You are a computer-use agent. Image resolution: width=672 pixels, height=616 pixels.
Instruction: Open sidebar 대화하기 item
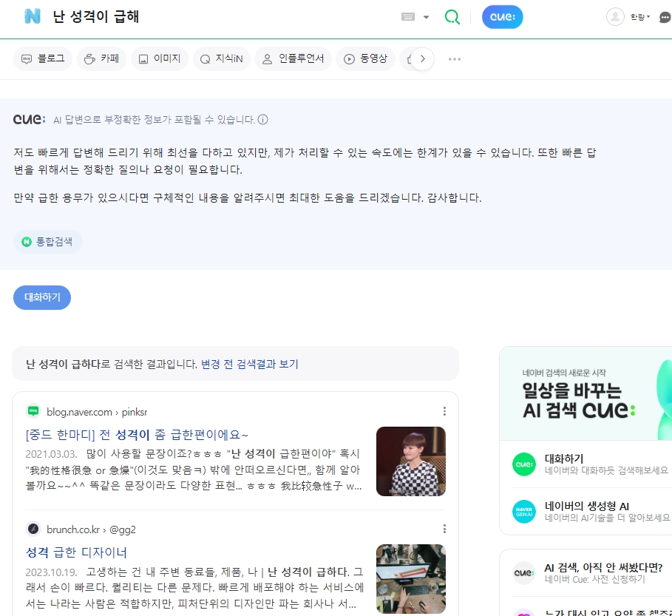coord(606,464)
